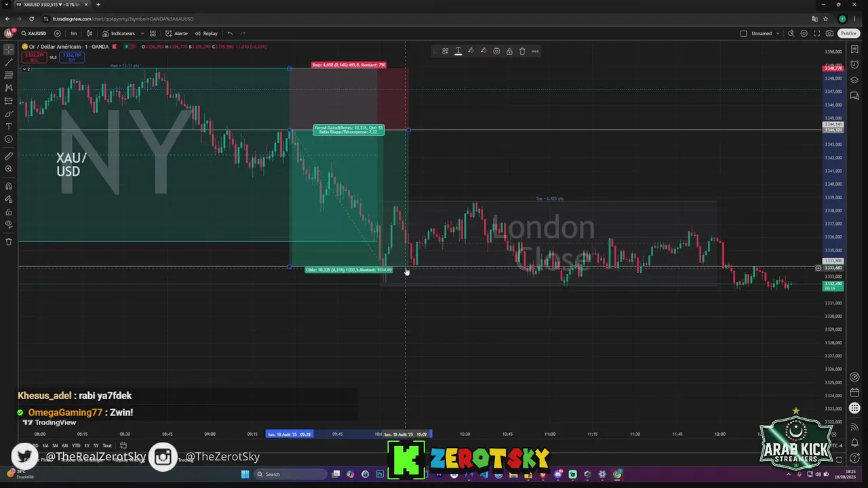Screen dimensions: 868x488
Task: Select the ruler measure tool
Action: pyautogui.click(x=9, y=156)
